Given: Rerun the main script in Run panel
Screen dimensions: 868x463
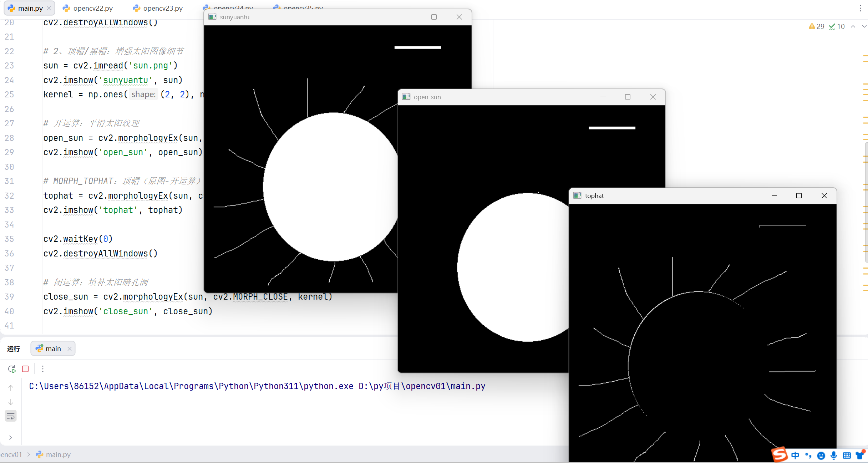Looking at the screenshot, I should (12, 369).
